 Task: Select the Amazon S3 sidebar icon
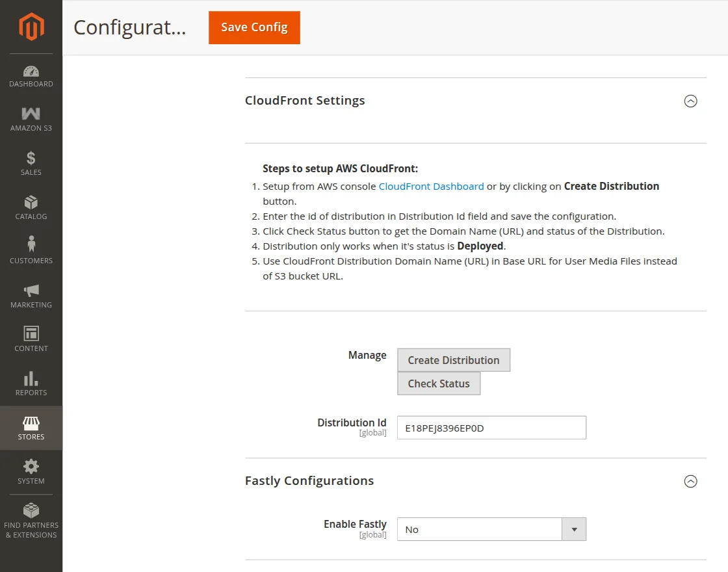(31, 118)
